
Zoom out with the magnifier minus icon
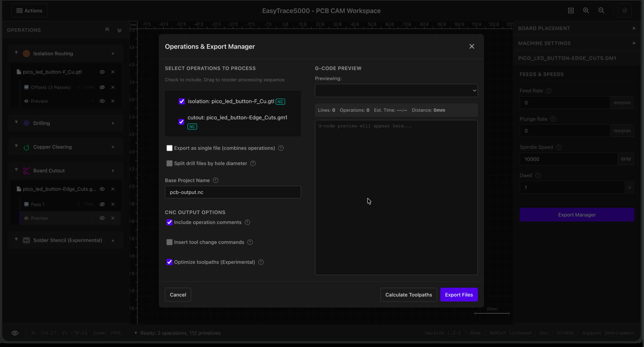point(601,11)
